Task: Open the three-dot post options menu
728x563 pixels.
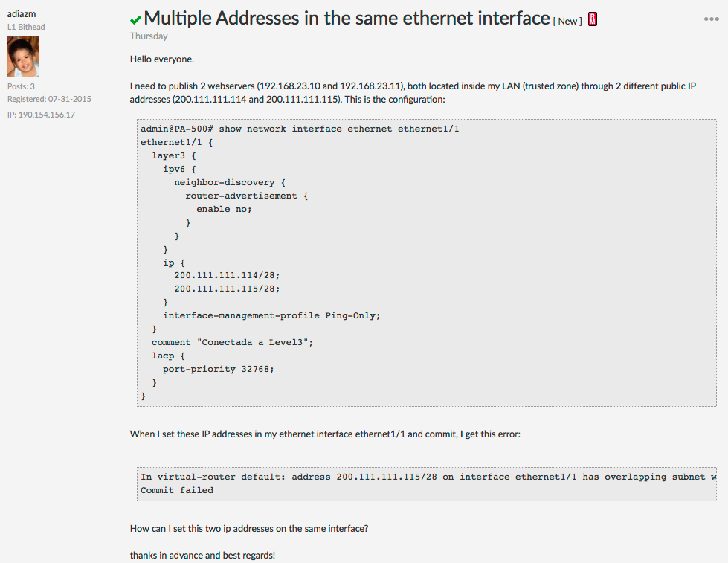Action: tap(712, 19)
